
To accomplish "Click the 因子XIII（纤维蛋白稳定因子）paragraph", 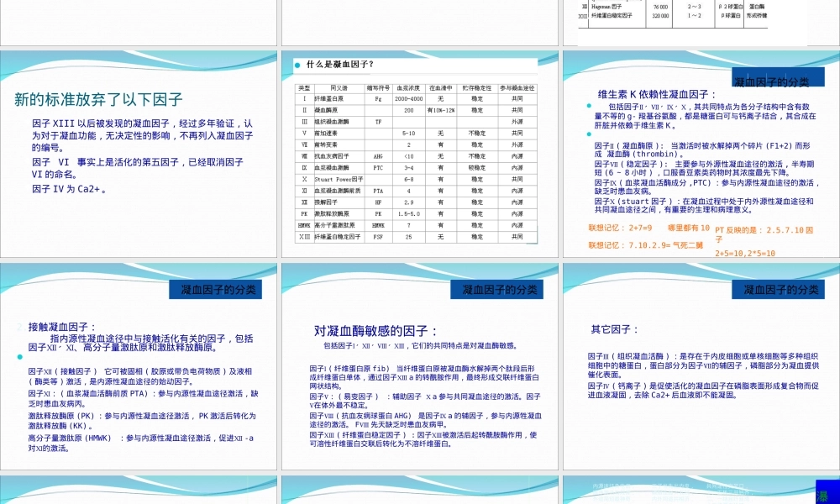I will point(423,438).
